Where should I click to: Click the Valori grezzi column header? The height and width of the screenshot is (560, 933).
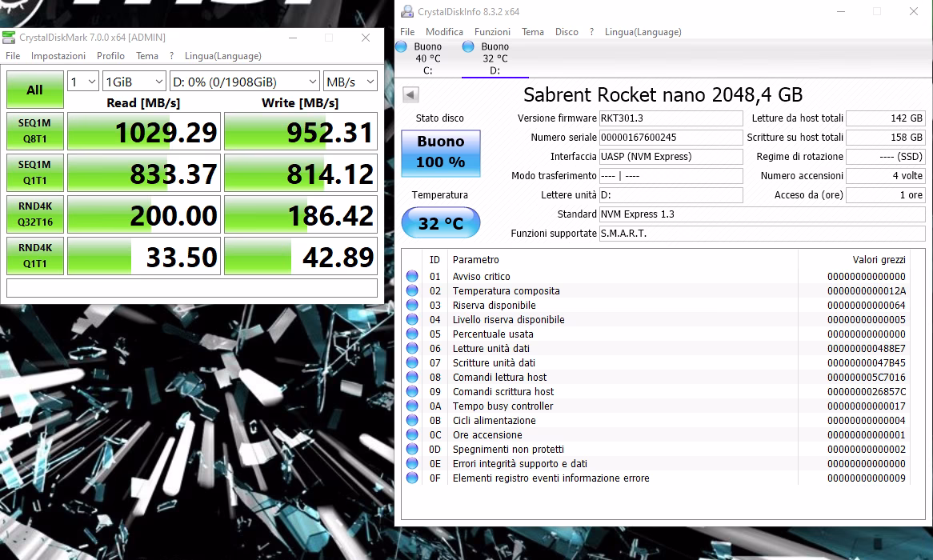click(x=879, y=259)
